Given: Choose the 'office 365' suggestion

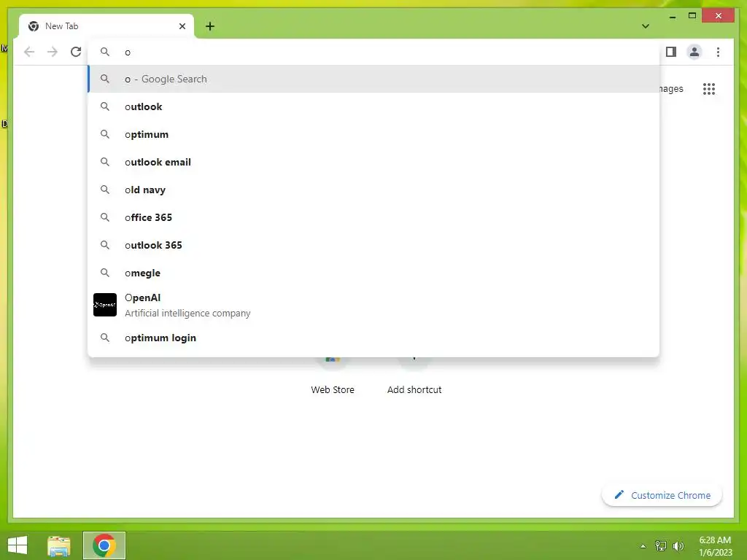Looking at the screenshot, I should point(373,217).
